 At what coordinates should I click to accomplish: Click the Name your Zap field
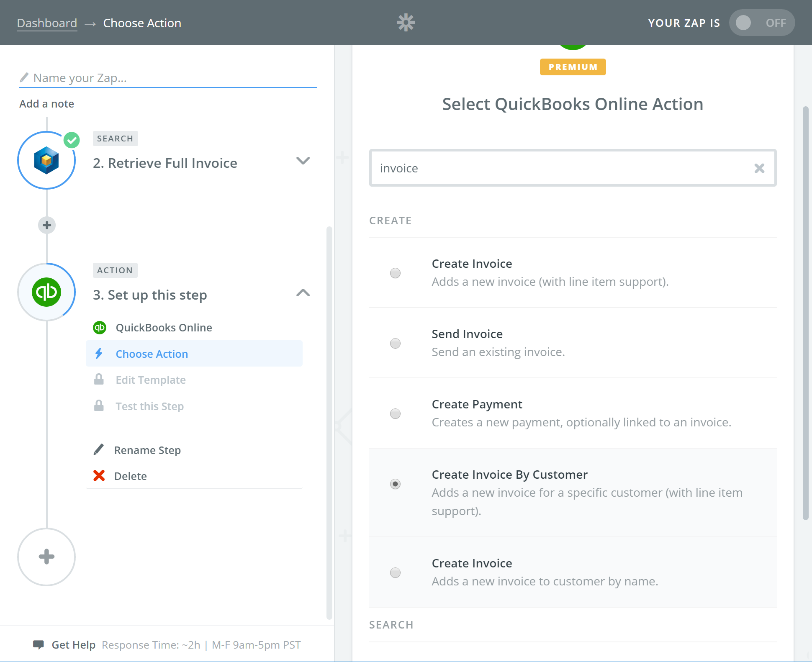(168, 78)
